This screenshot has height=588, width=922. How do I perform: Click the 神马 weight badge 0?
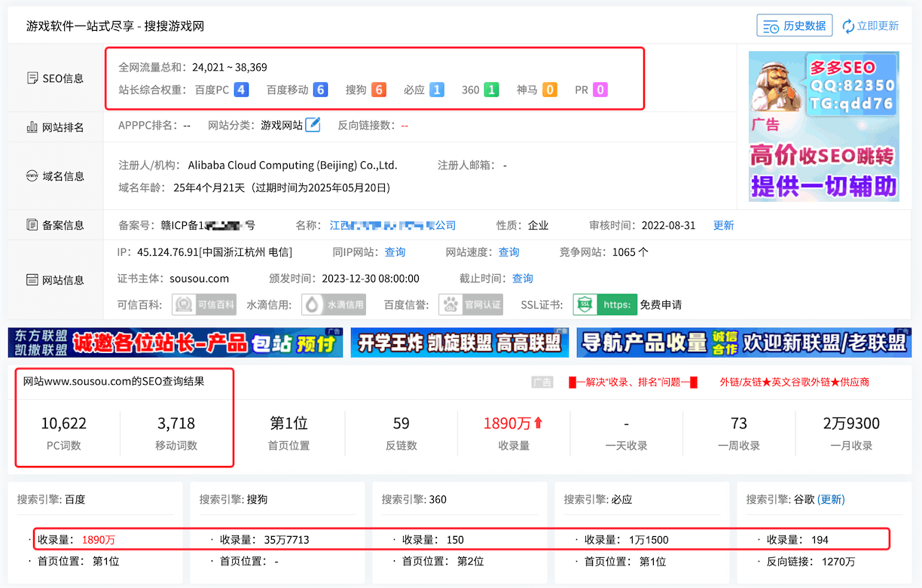(x=550, y=90)
